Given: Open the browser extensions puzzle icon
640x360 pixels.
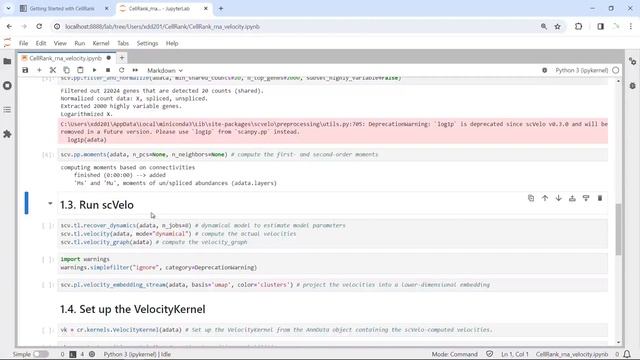Looking at the screenshot, I should 578,27.
